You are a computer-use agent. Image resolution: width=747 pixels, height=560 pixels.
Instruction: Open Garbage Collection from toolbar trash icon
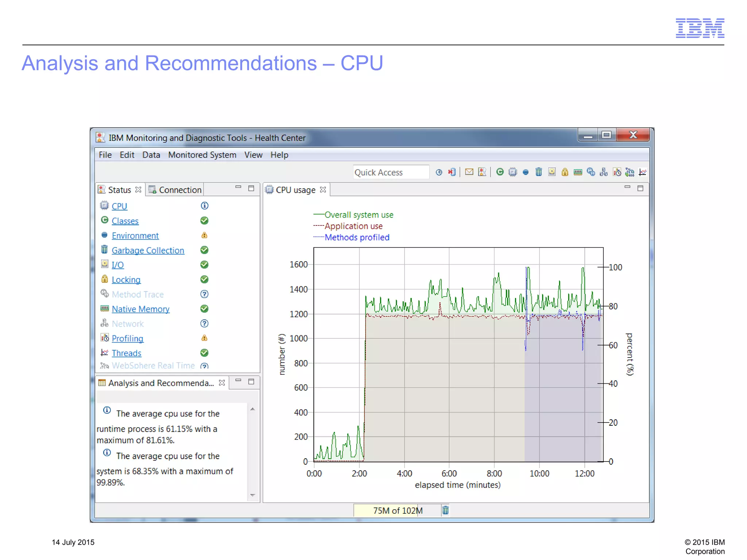point(539,172)
